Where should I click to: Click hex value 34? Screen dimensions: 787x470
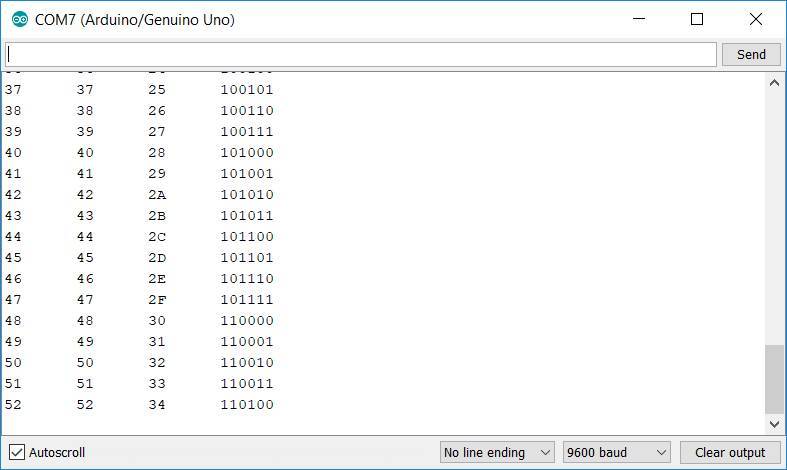click(157, 405)
